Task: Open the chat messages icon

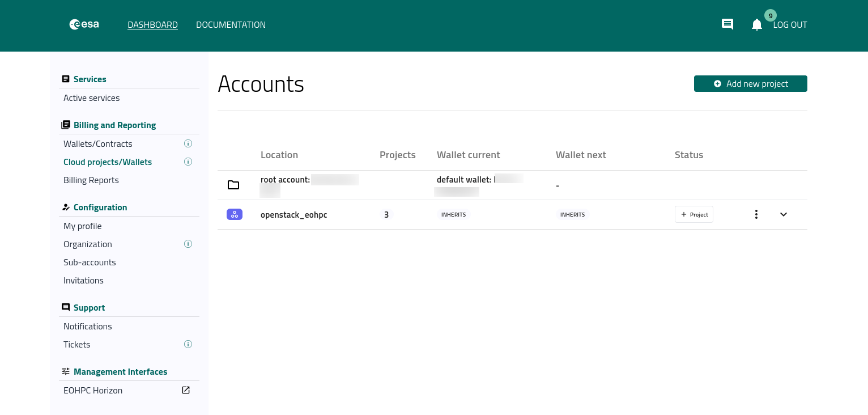Action: coord(727,24)
